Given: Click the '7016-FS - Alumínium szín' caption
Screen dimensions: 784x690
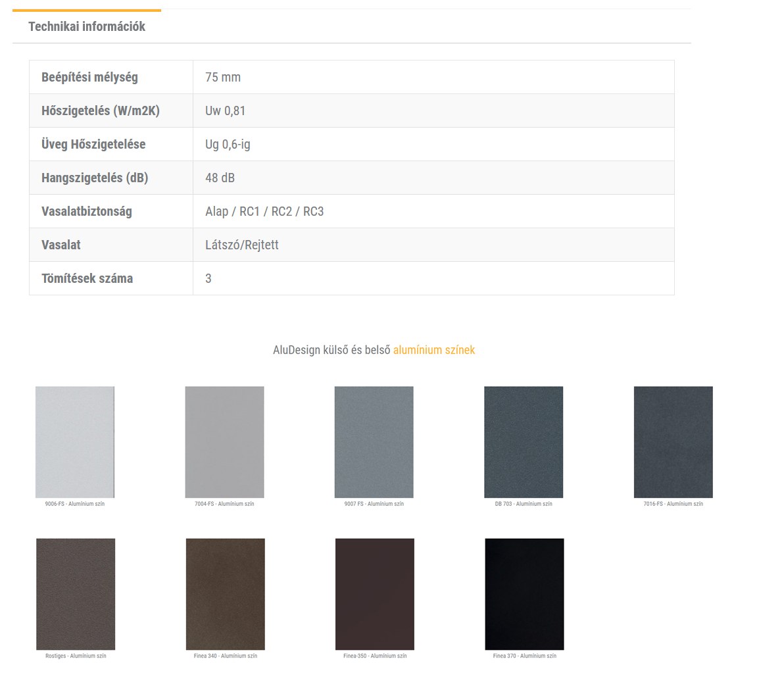Looking at the screenshot, I should [x=674, y=504].
